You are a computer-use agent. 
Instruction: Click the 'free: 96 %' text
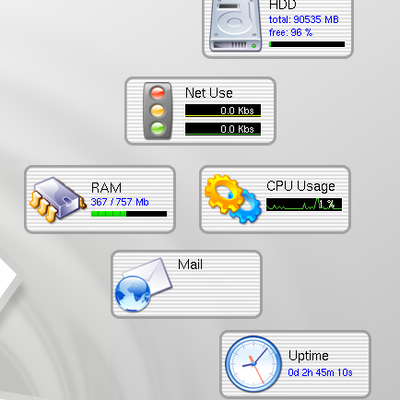291,33
